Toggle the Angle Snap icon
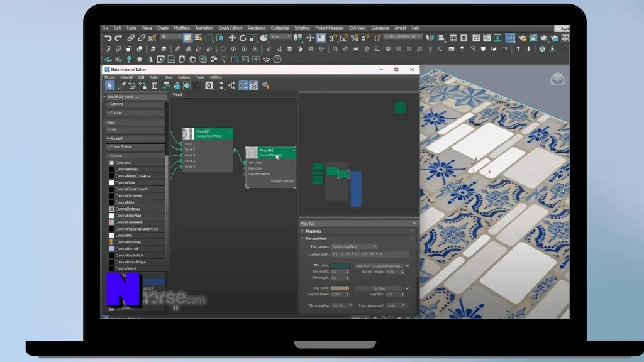 point(344,38)
